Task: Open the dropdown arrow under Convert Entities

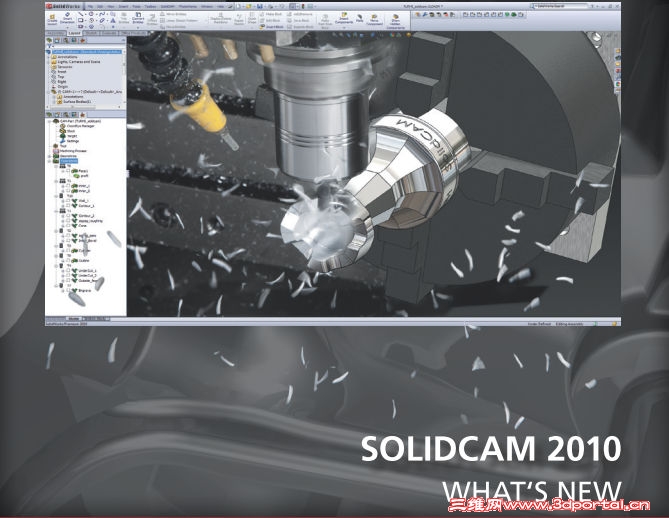Action: point(138,28)
